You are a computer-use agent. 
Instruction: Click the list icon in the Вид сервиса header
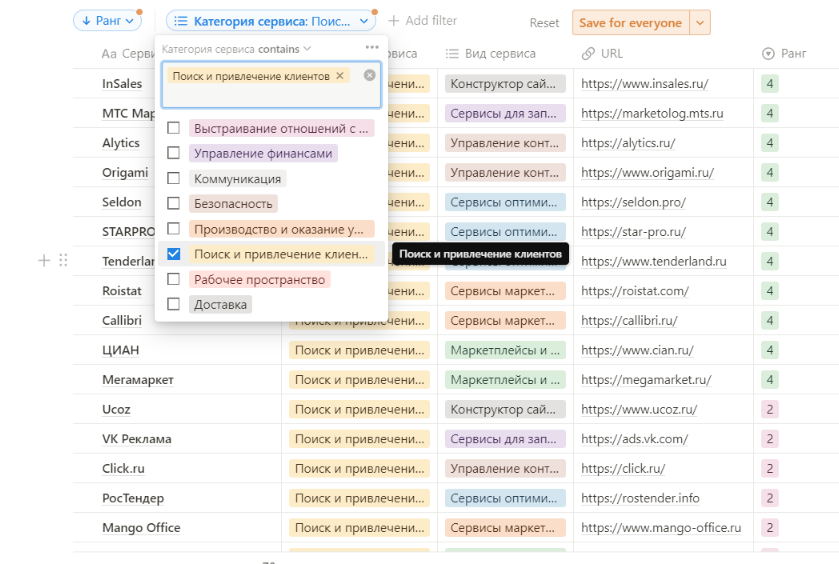(452, 54)
